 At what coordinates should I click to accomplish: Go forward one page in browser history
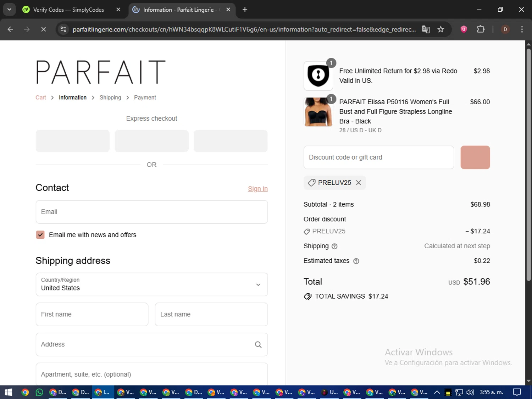[27, 29]
